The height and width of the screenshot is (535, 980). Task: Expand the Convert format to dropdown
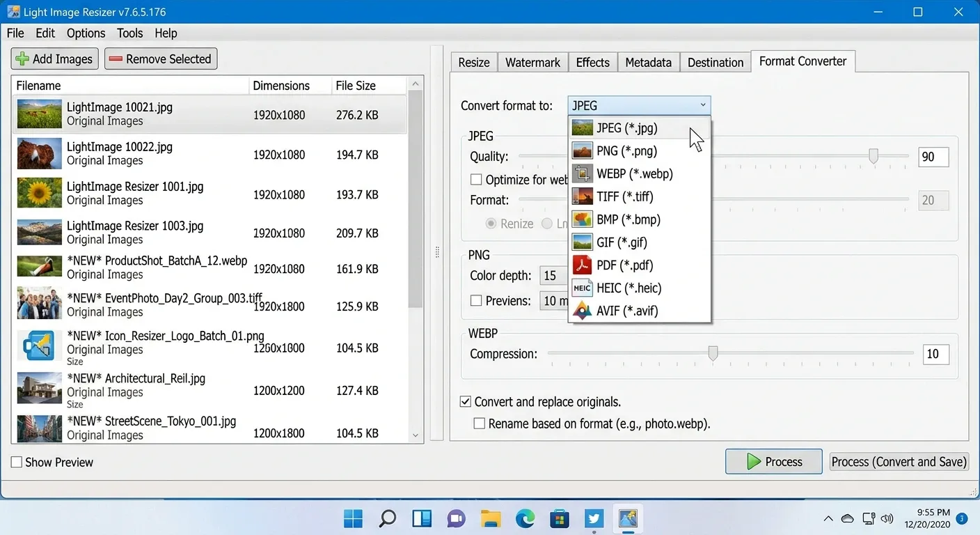pyautogui.click(x=639, y=106)
